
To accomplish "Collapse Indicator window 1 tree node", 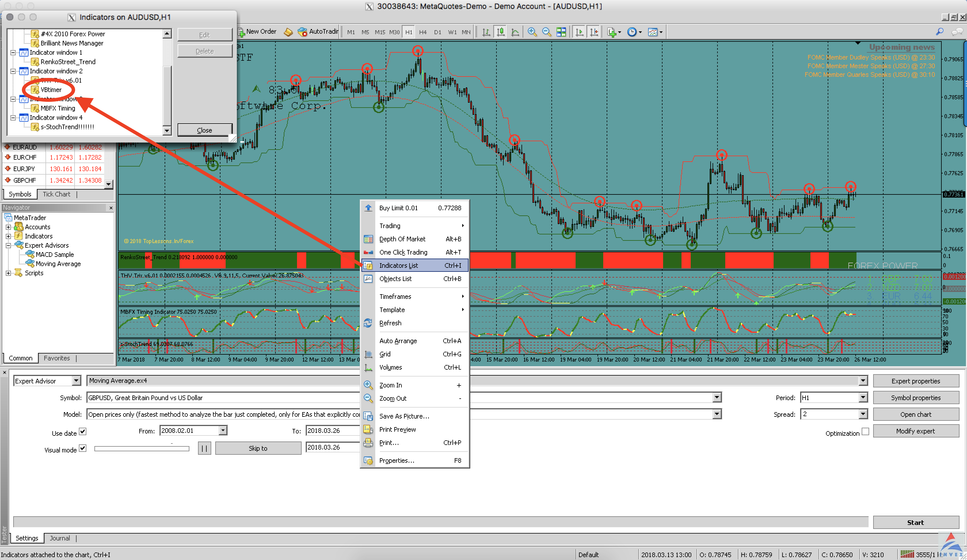I will click(13, 53).
